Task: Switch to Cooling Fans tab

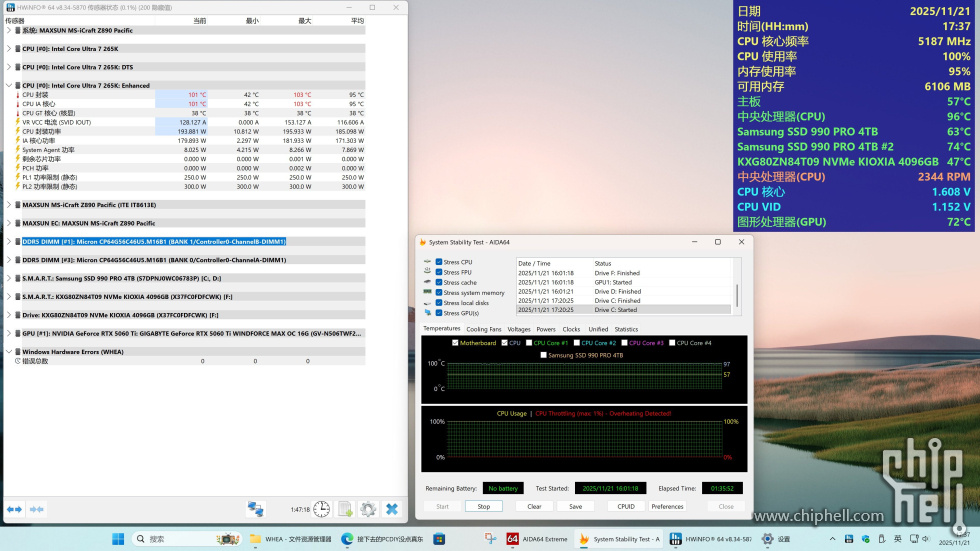Action: pyautogui.click(x=484, y=329)
